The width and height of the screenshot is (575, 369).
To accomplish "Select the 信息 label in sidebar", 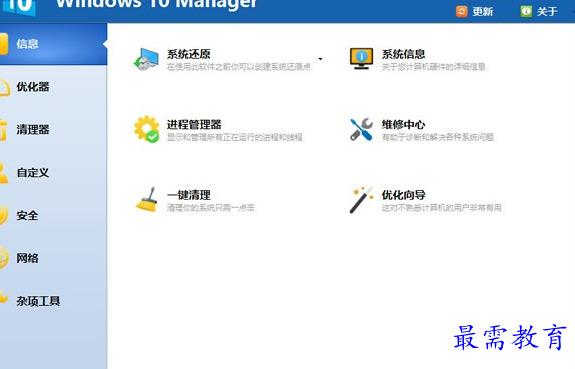I will [x=28, y=44].
